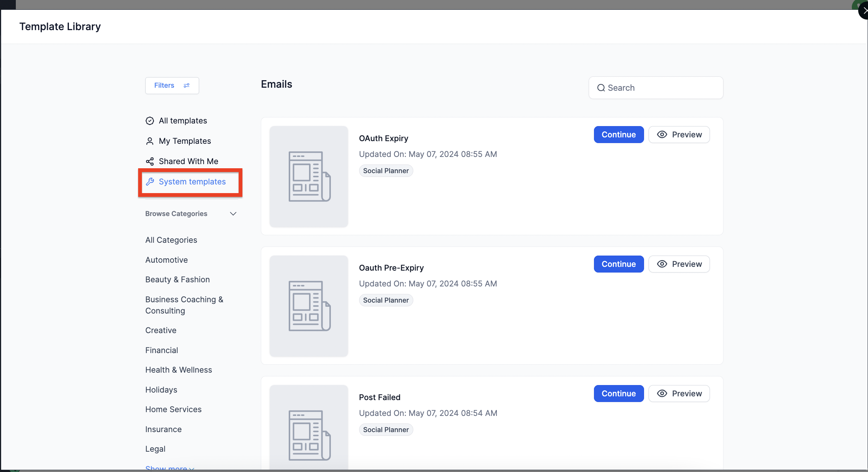Click the search magnifier icon
Viewport: 868px width, 472px height.
(601, 88)
